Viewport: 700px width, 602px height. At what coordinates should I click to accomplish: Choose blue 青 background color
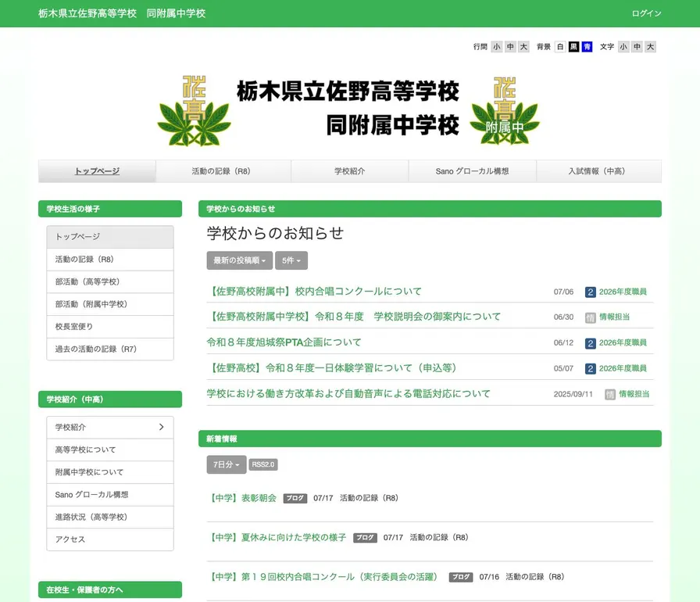pyautogui.click(x=587, y=46)
